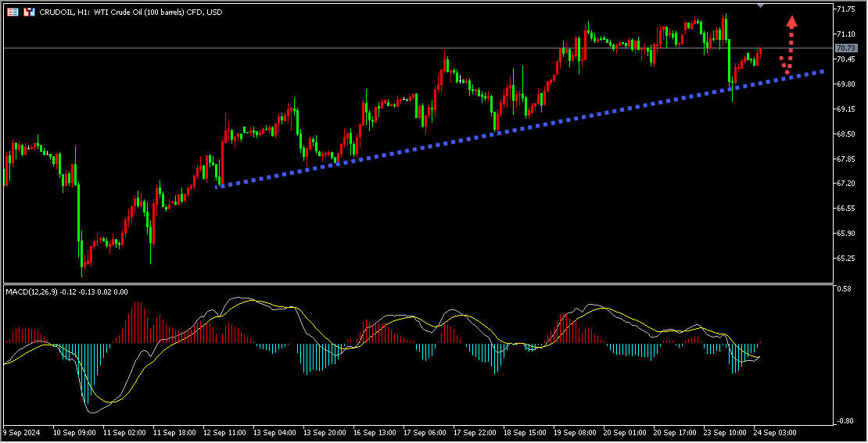Click the 9 Sep 2024 date label
The height and width of the screenshot is (443, 868).
click(x=22, y=433)
